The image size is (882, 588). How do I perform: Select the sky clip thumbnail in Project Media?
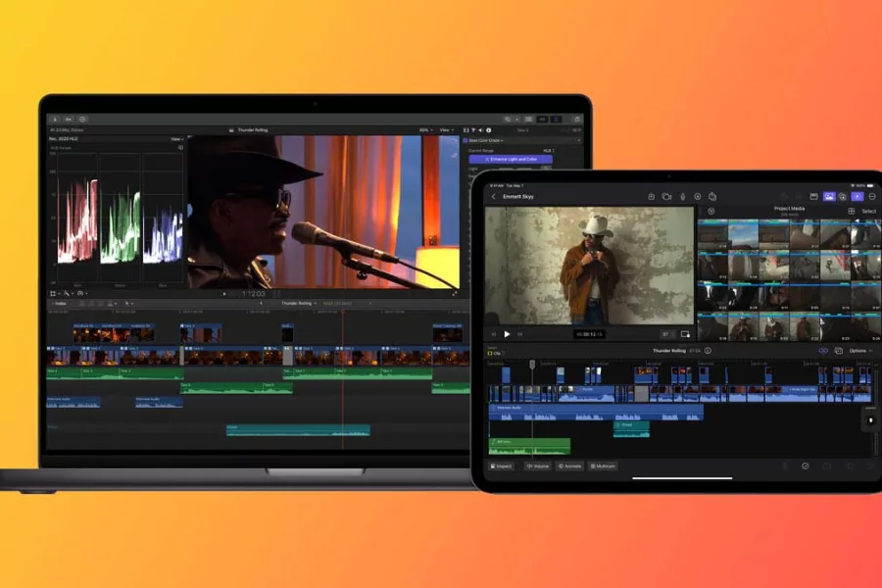(743, 234)
